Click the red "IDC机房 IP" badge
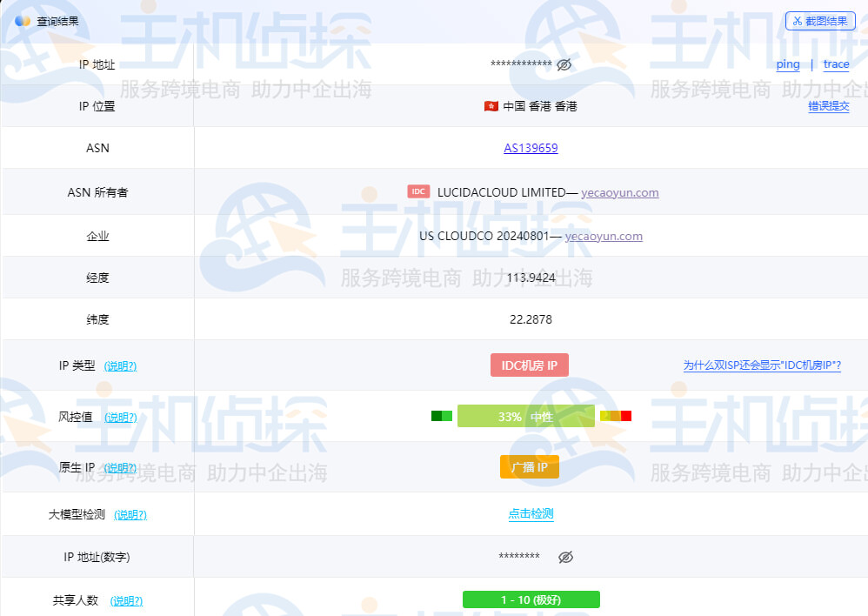 pyautogui.click(x=531, y=365)
